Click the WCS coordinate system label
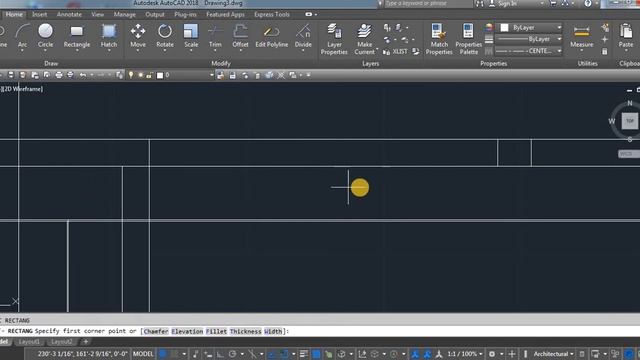The height and width of the screenshot is (360, 640). 628,154
